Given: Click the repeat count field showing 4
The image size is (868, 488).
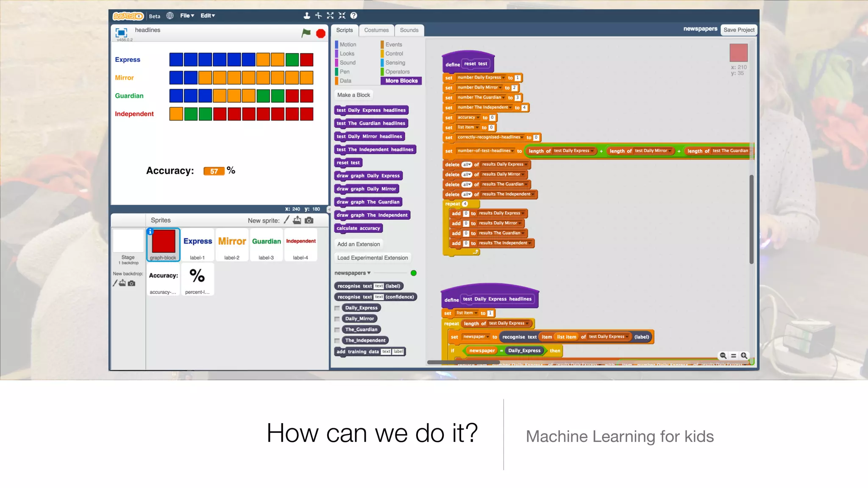Looking at the screenshot, I should pos(465,204).
